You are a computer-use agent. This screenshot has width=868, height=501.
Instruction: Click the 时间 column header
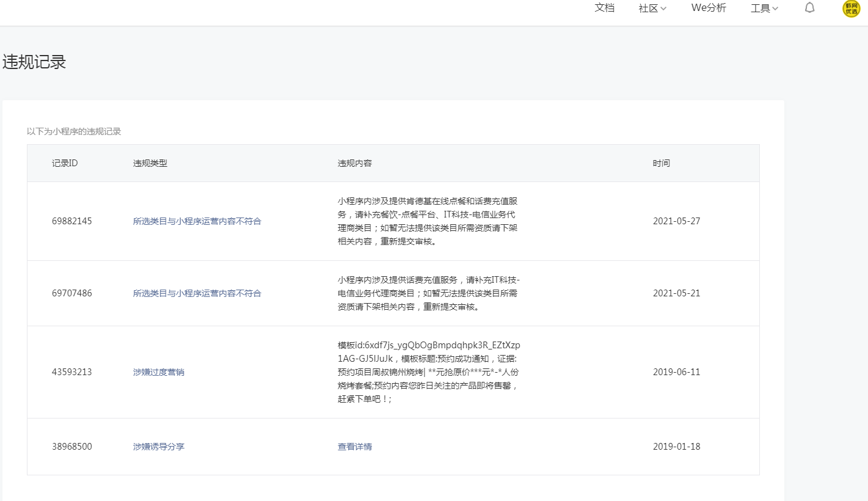(662, 163)
